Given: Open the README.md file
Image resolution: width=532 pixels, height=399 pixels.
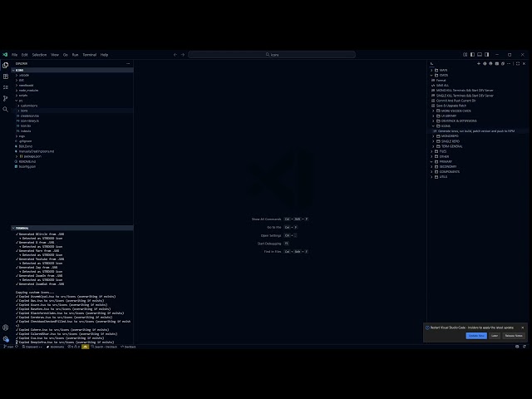Looking at the screenshot, I should coord(27,161).
